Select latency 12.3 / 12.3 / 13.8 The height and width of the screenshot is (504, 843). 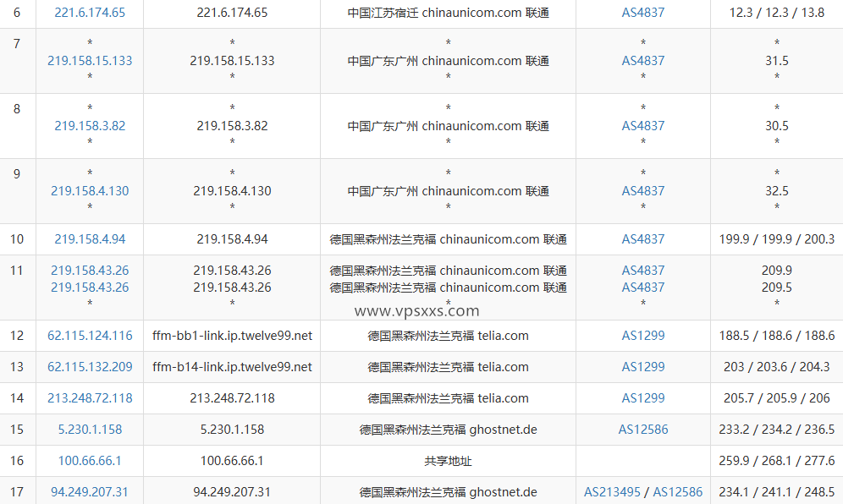coord(777,13)
